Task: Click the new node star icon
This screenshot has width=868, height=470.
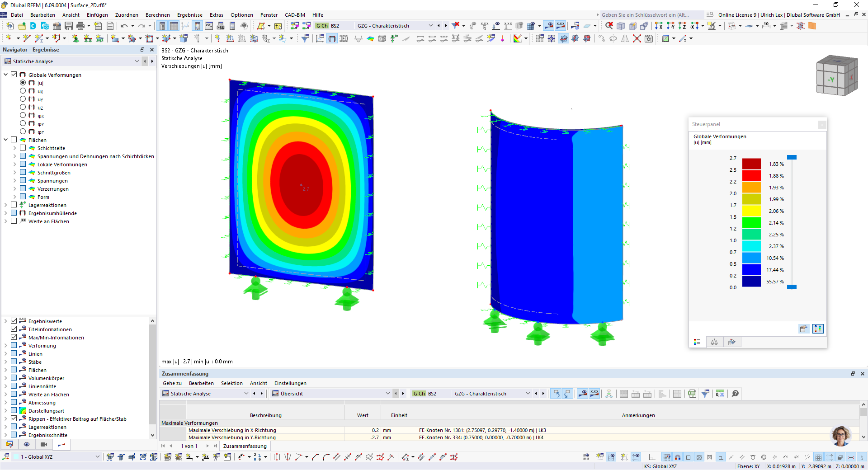Action: click(x=8, y=38)
